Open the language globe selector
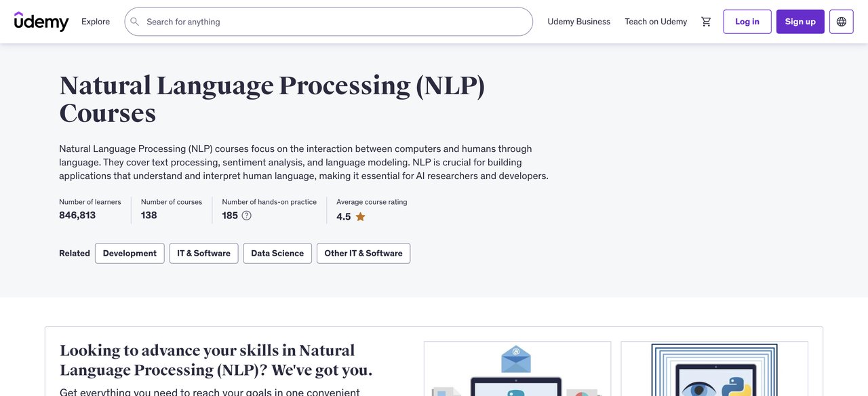This screenshot has height=396, width=868. pos(842,22)
